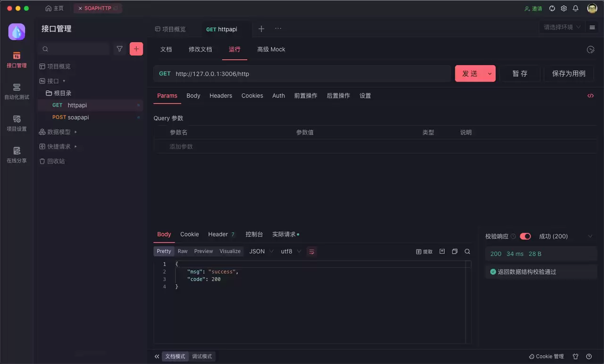The width and height of the screenshot is (604, 364).
Task: Open the JSON format dropdown
Action: [x=261, y=251]
